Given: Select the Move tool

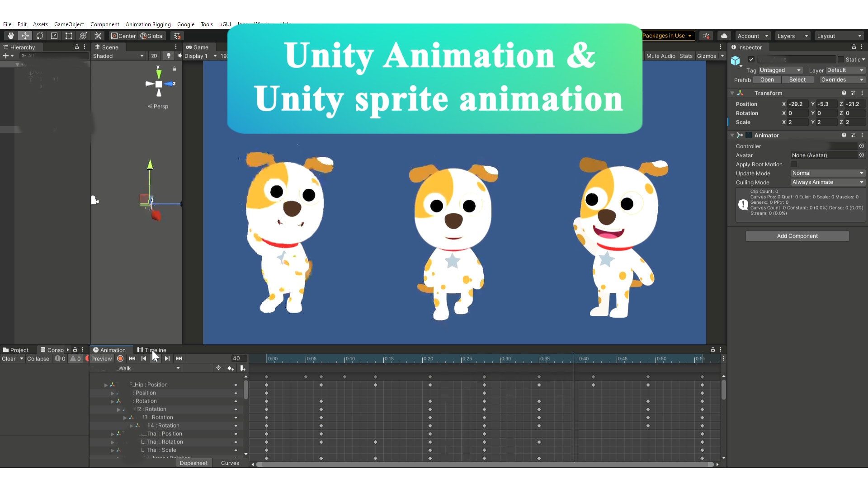Looking at the screenshot, I should click(x=25, y=36).
